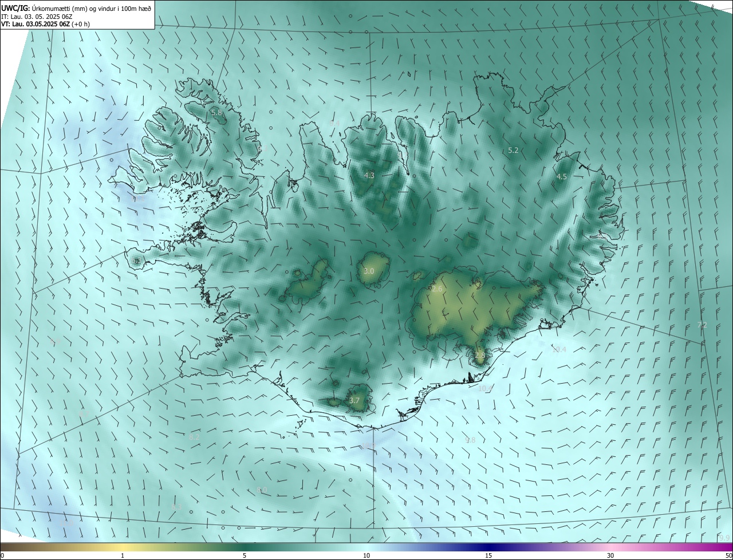
Task: Click the title 'UWC/IG: Úrkomumætti (mm) og vindur í 100m hæð'
Action: click(76, 7)
